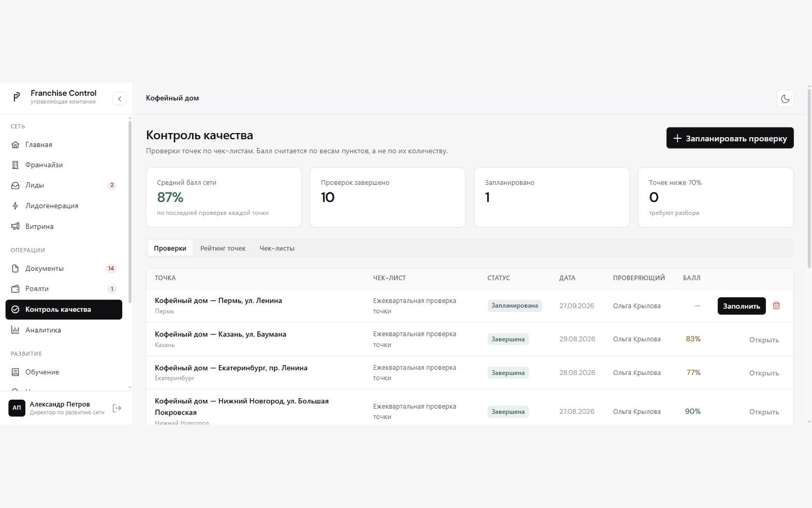Delete the Пермь inspection with trash icon
The width and height of the screenshot is (812, 508).
pos(776,306)
